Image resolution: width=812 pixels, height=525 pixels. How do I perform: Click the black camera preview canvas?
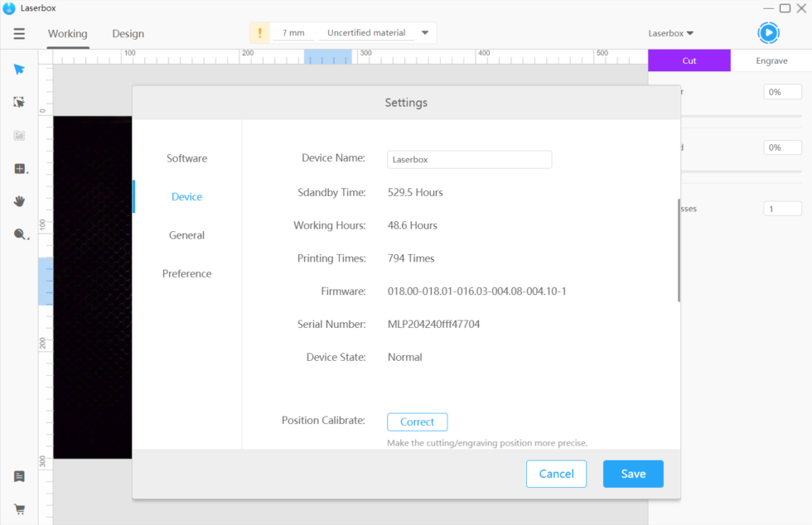click(93, 287)
